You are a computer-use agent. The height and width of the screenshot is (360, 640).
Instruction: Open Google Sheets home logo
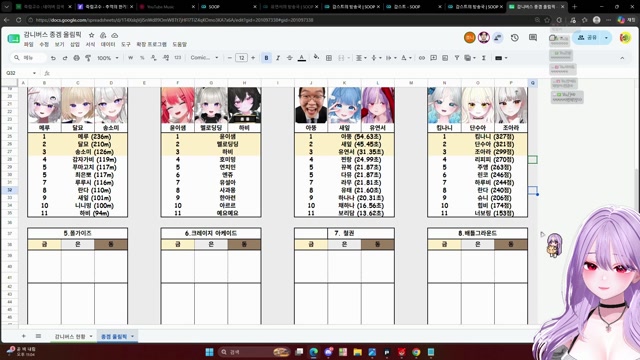(x=13, y=38)
